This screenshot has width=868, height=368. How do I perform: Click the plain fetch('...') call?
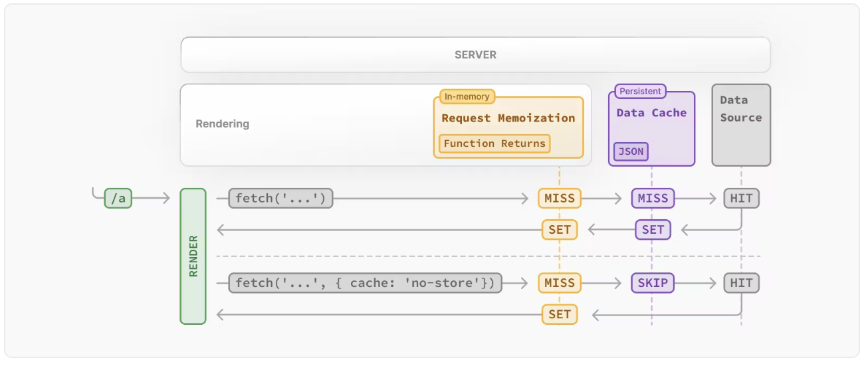(x=280, y=198)
